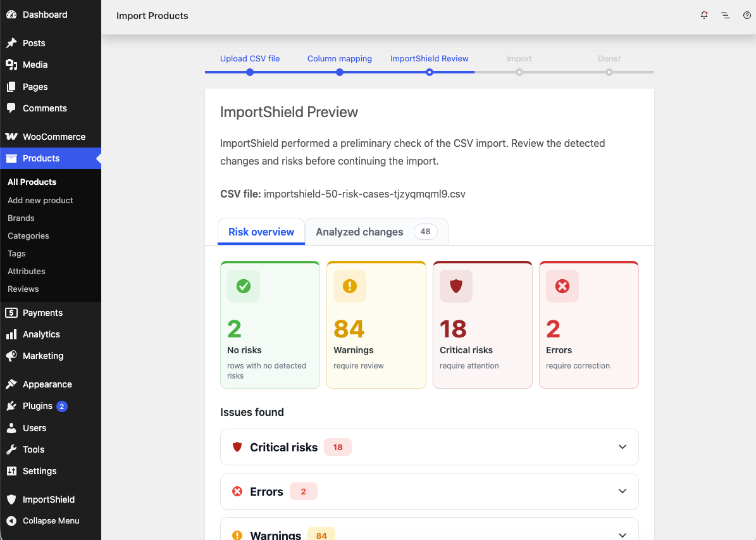Click the red X Errors card icon
The height and width of the screenshot is (540, 756).
coord(562,286)
